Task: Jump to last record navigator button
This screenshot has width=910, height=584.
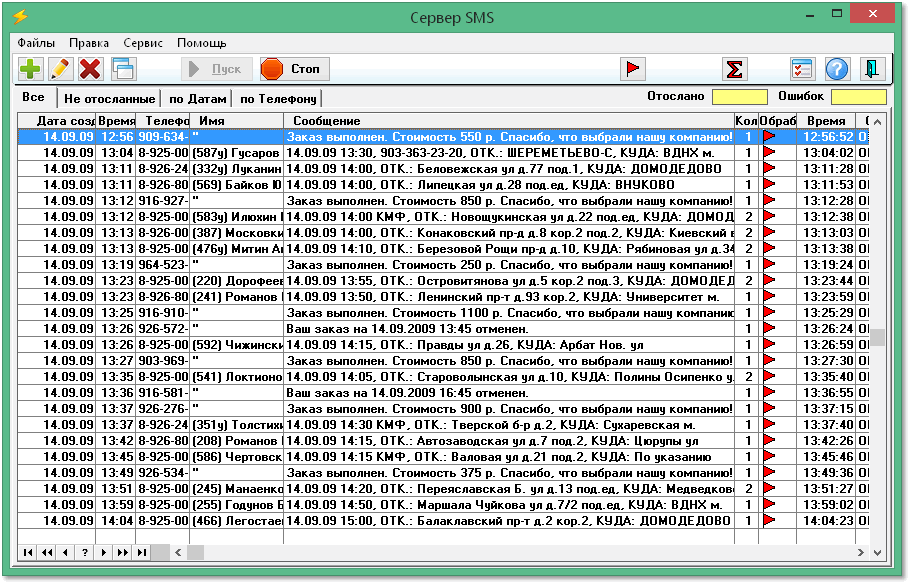Action: tap(142, 552)
